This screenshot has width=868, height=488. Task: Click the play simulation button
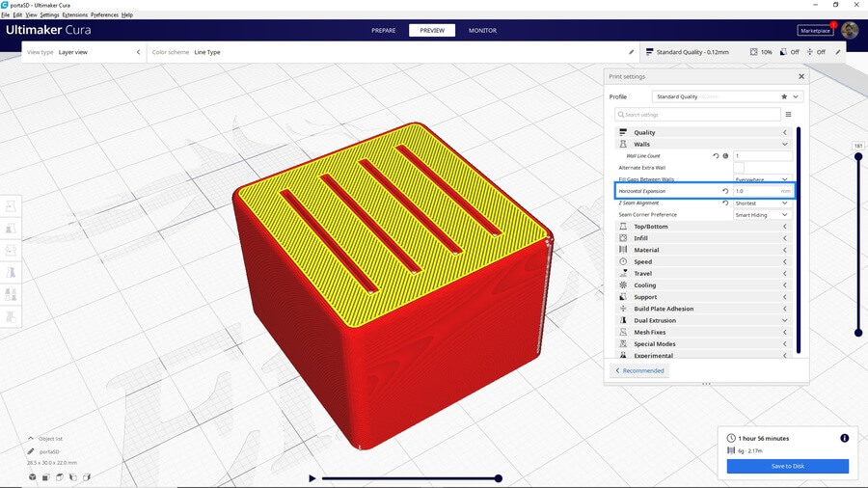tap(312, 478)
